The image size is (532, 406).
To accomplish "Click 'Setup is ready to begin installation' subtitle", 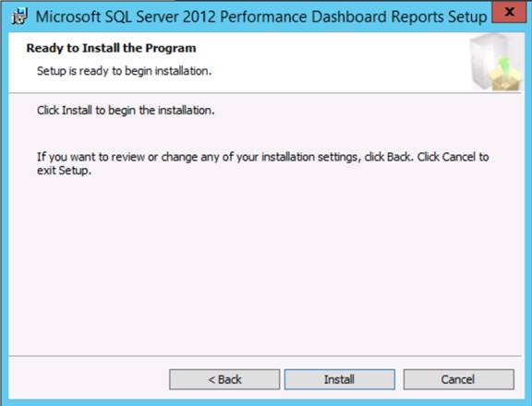I will point(124,71).
